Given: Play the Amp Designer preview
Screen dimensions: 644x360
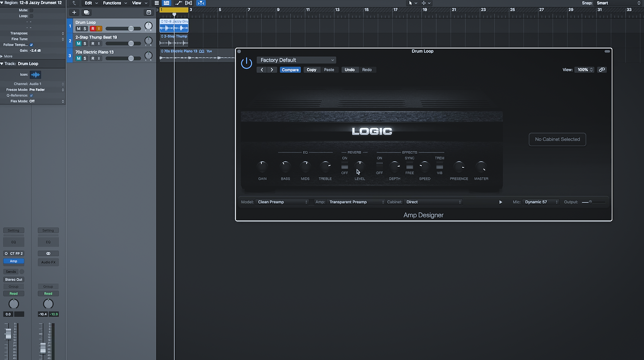Looking at the screenshot, I should click(500, 202).
